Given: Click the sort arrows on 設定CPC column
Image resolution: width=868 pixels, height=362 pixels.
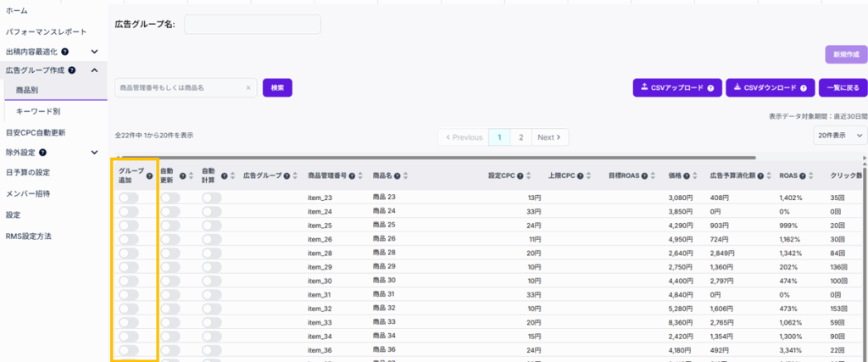Looking at the screenshot, I should tap(528, 175).
